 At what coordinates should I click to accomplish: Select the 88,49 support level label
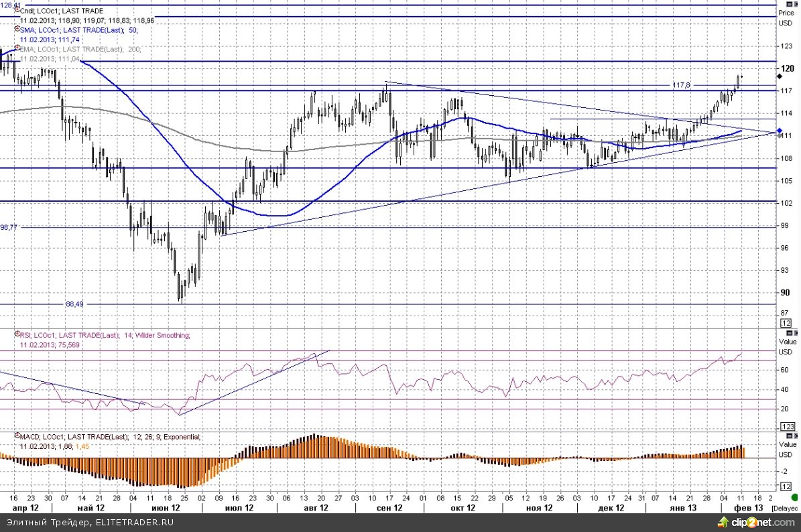click(x=74, y=304)
